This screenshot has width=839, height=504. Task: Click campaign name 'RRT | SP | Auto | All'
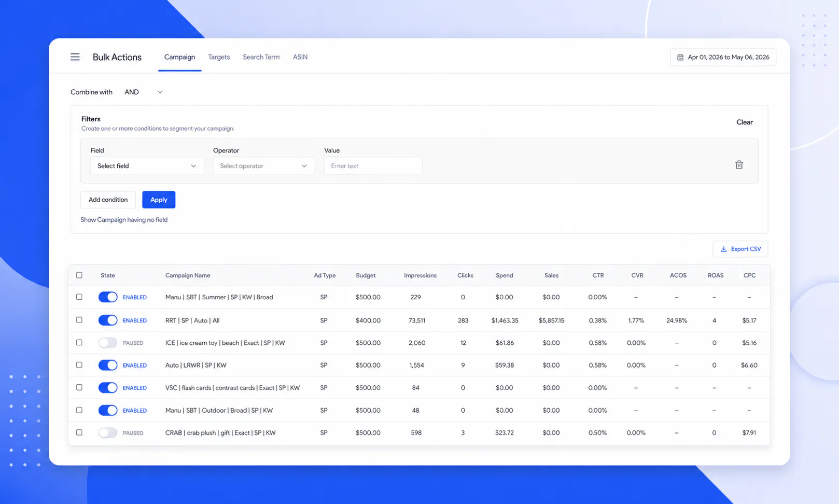click(192, 320)
